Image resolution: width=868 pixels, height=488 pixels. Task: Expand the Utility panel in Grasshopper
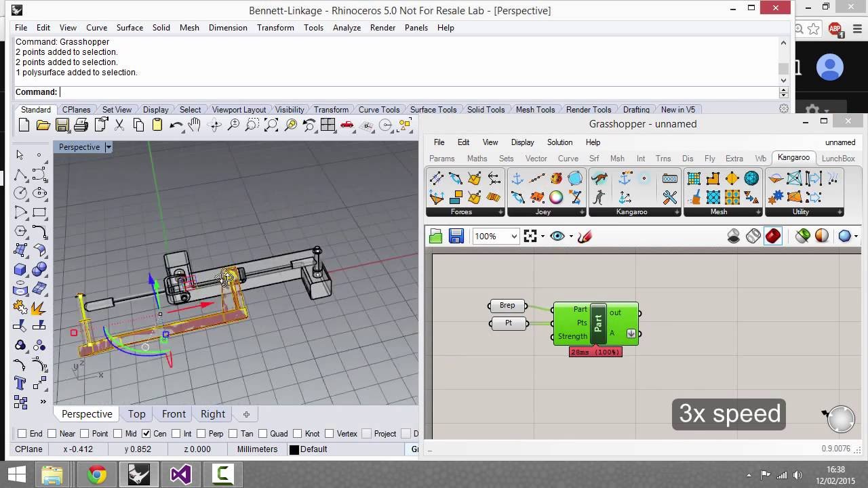[840, 212]
